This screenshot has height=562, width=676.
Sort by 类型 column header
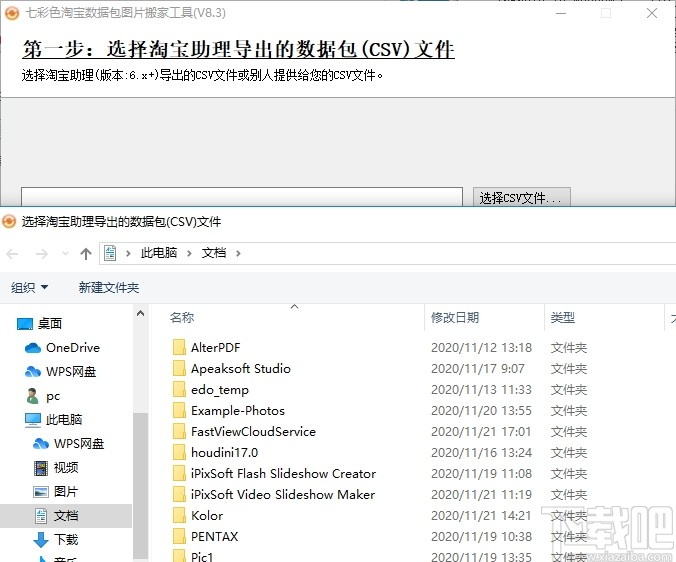[x=563, y=318]
